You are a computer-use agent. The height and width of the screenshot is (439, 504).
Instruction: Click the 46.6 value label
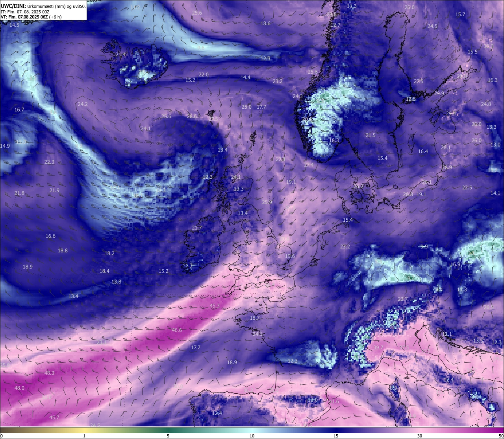177,330
